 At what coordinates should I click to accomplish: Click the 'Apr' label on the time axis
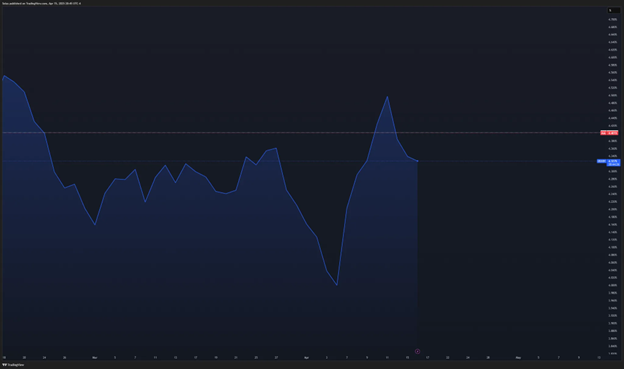click(306, 357)
